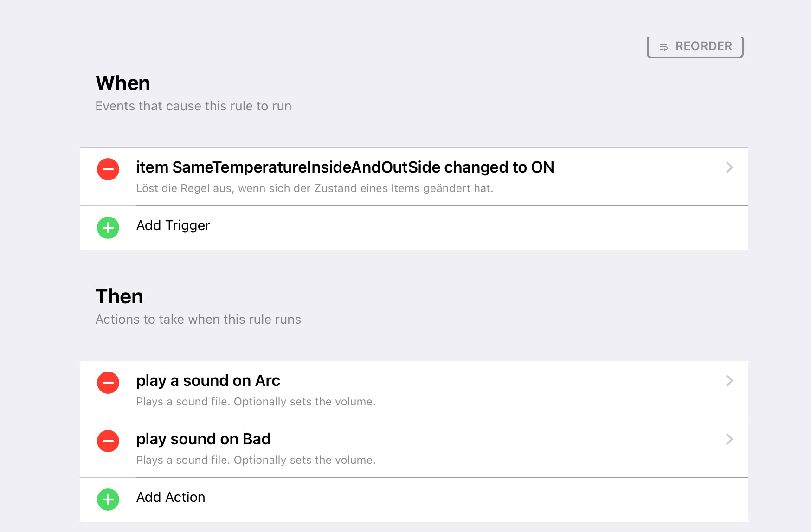811x532 pixels.
Task: Select the Add Action text
Action: click(x=171, y=497)
